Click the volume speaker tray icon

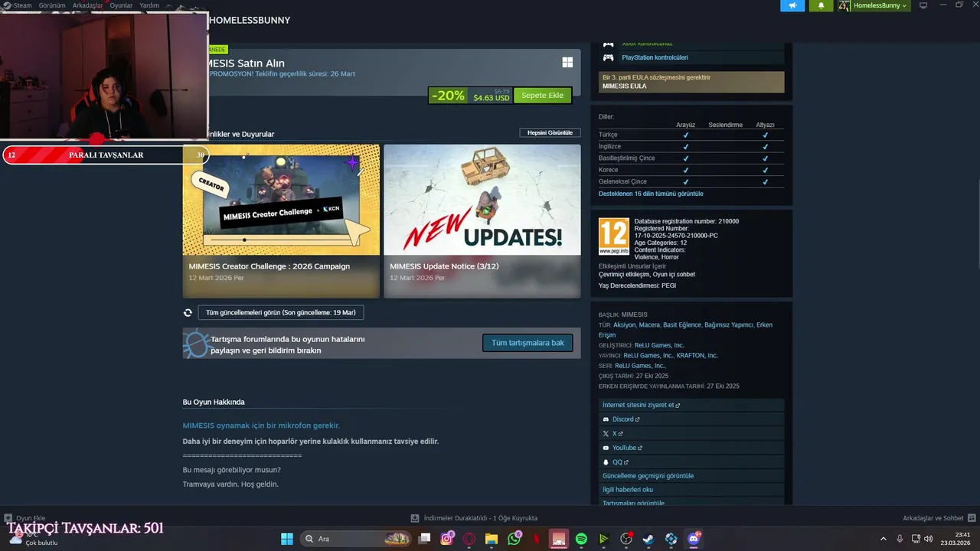coord(929,539)
